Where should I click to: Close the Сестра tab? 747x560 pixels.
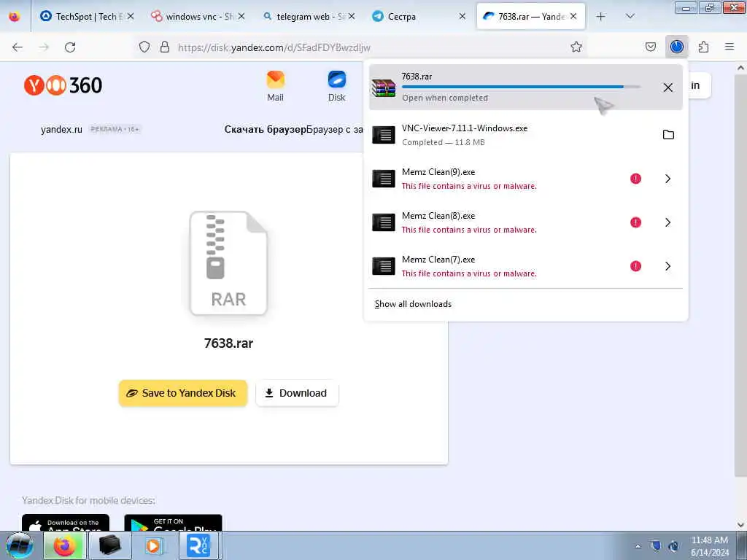[462, 17]
